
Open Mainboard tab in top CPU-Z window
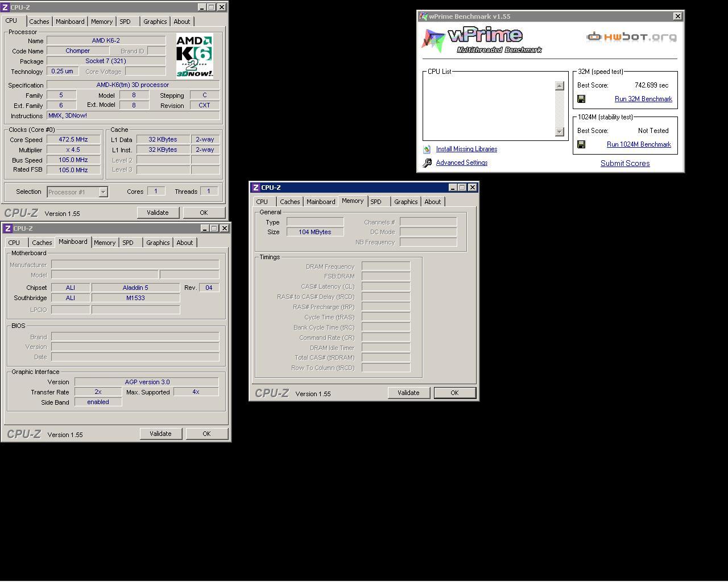coord(70,22)
